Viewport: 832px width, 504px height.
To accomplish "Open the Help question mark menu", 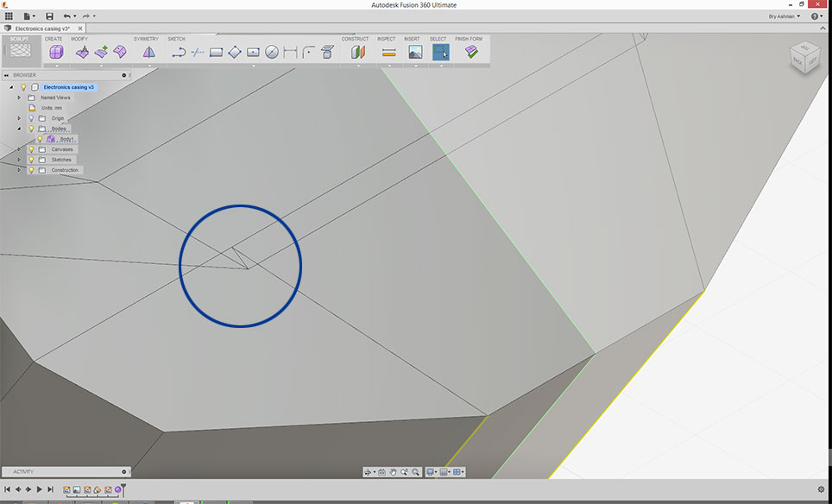I will [816, 16].
